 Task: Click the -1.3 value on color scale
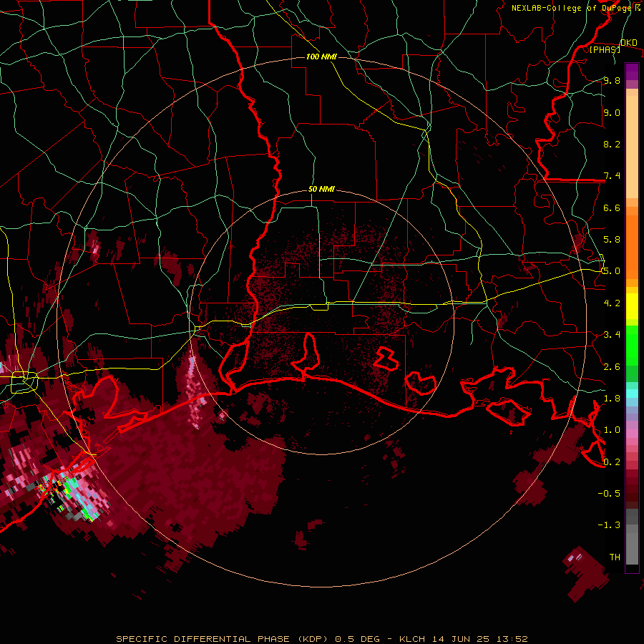coord(609,525)
